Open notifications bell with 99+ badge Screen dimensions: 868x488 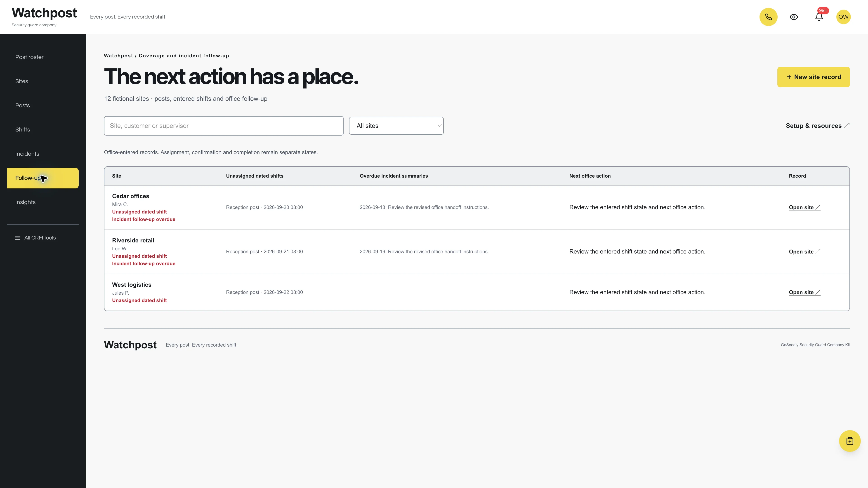[819, 17]
